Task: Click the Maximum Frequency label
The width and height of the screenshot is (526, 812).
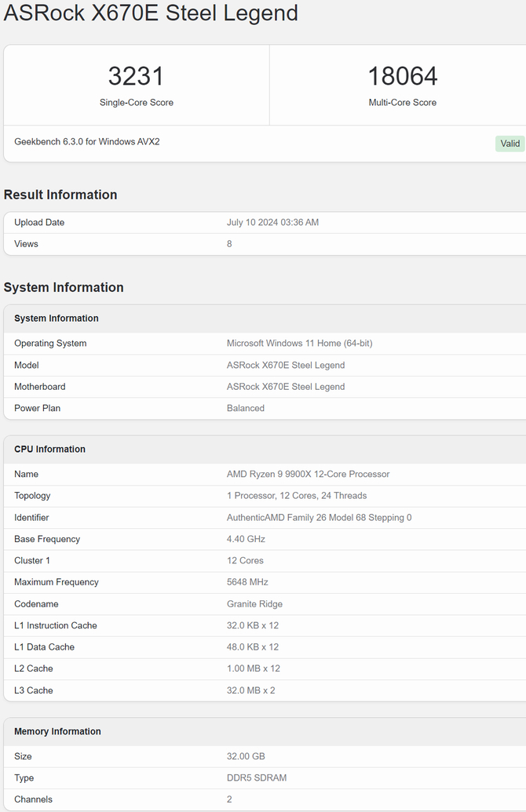Action: pyautogui.click(x=57, y=582)
